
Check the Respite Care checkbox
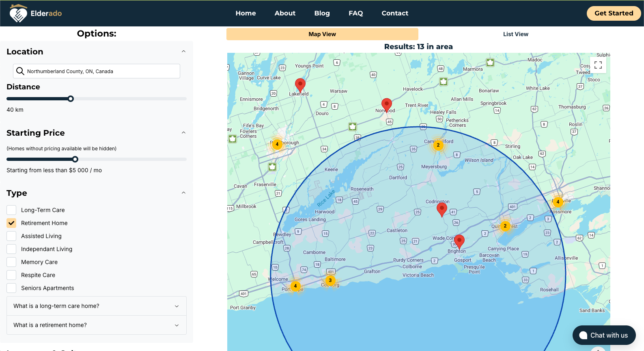click(x=11, y=275)
